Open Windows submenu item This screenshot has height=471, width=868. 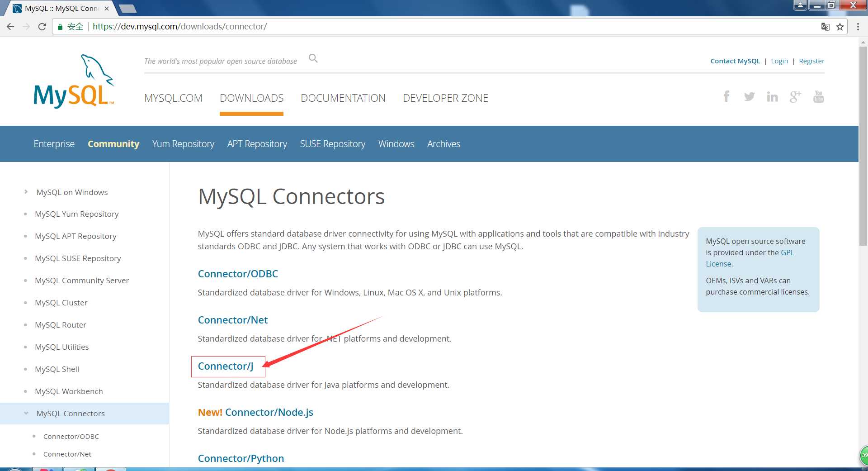(396, 144)
